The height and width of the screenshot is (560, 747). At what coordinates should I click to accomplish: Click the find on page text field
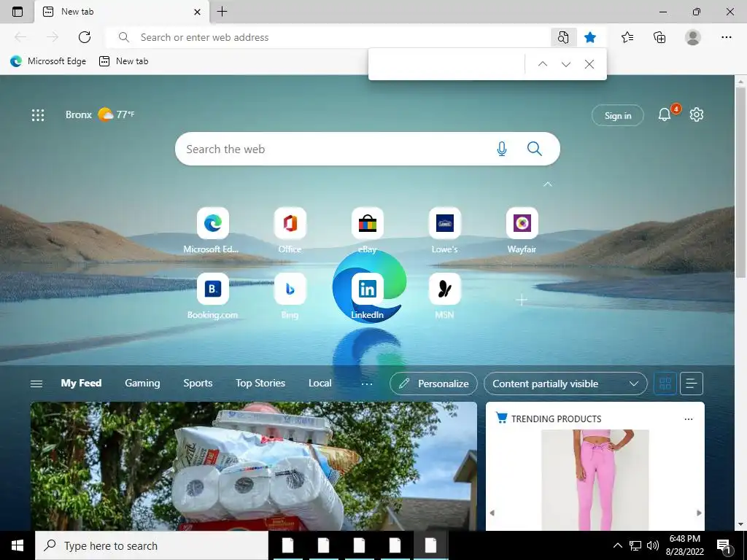coord(448,64)
